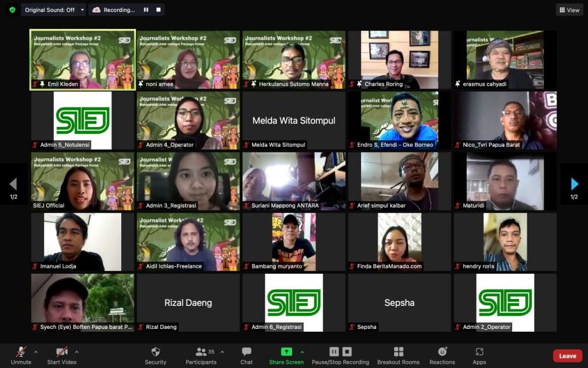This screenshot has width=588, height=368.
Task: Open the View layout menu
Action: (569, 10)
